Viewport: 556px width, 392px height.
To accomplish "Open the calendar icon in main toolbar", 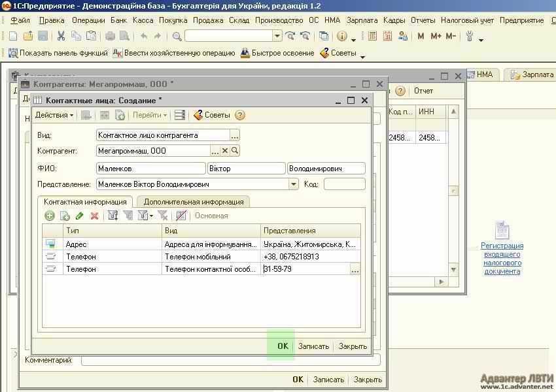I will (387, 36).
